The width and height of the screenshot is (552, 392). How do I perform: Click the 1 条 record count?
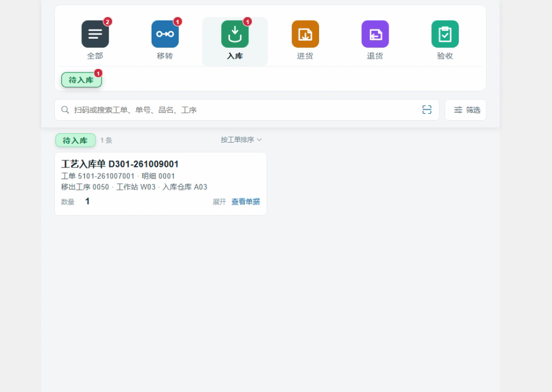(x=106, y=140)
